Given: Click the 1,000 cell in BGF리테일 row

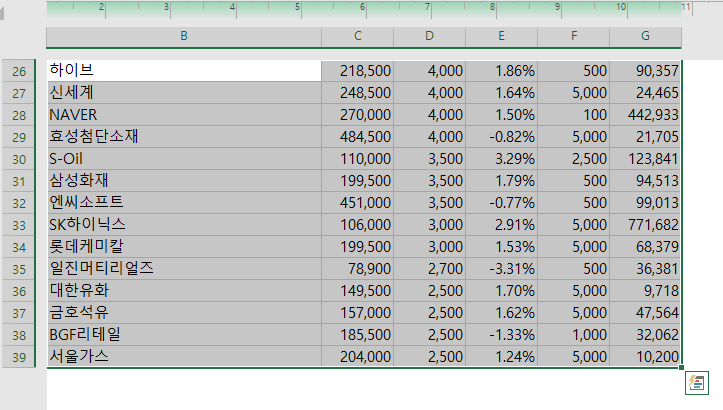Looking at the screenshot, I should pyautogui.click(x=574, y=334).
